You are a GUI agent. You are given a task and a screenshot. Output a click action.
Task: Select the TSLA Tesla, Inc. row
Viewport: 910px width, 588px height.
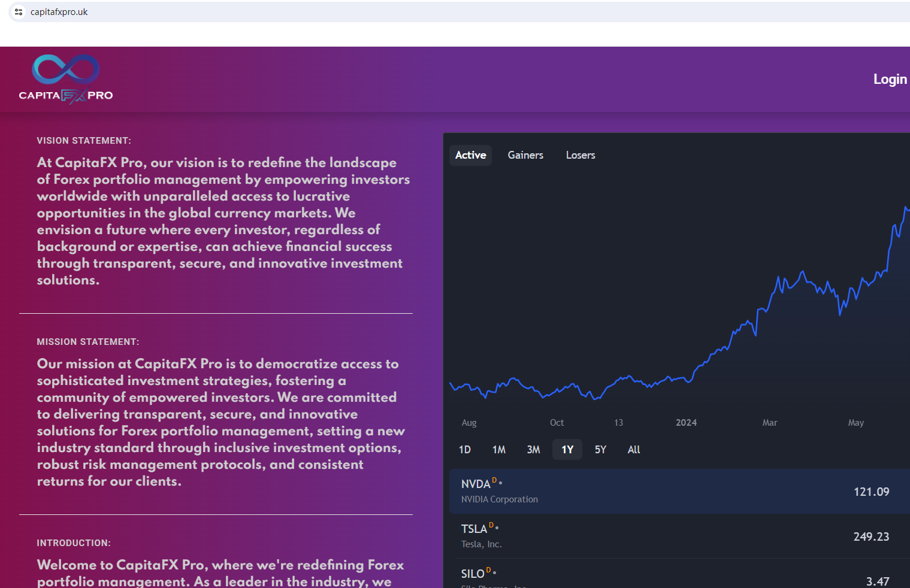pyautogui.click(x=679, y=536)
